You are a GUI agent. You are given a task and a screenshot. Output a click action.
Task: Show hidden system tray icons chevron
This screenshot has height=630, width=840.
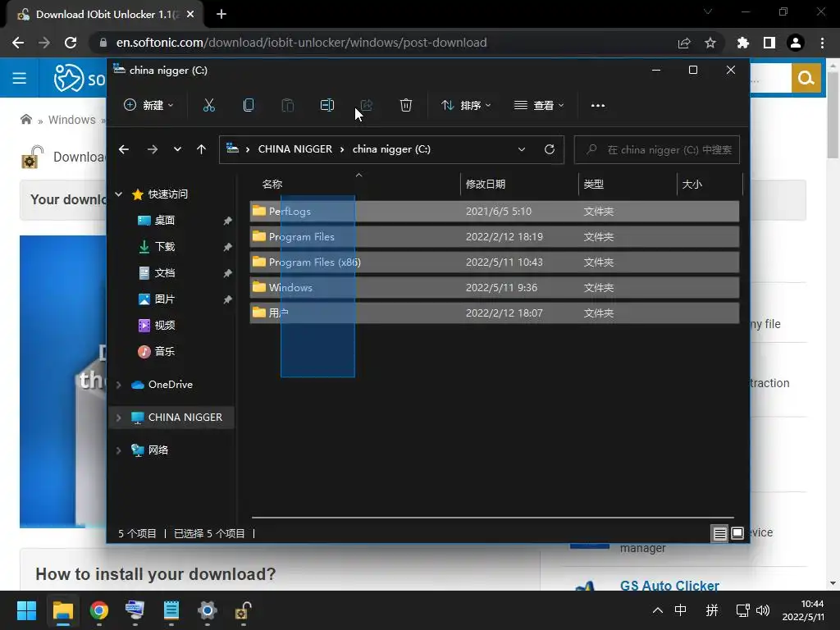[657, 610]
